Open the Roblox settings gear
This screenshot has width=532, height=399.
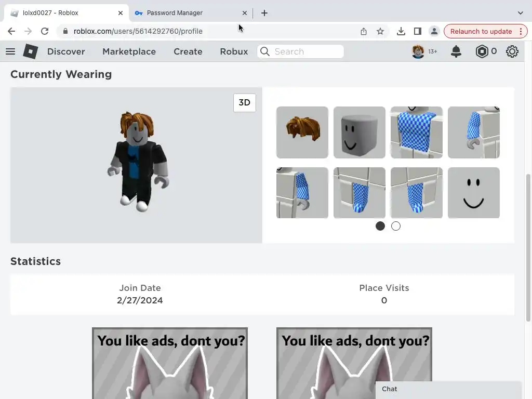point(512,51)
